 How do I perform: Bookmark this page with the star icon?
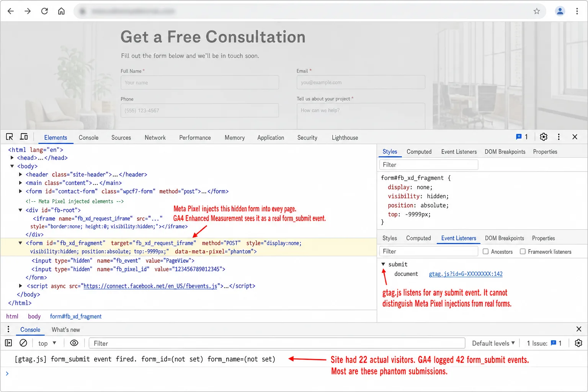pyautogui.click(x=537, y=11)
